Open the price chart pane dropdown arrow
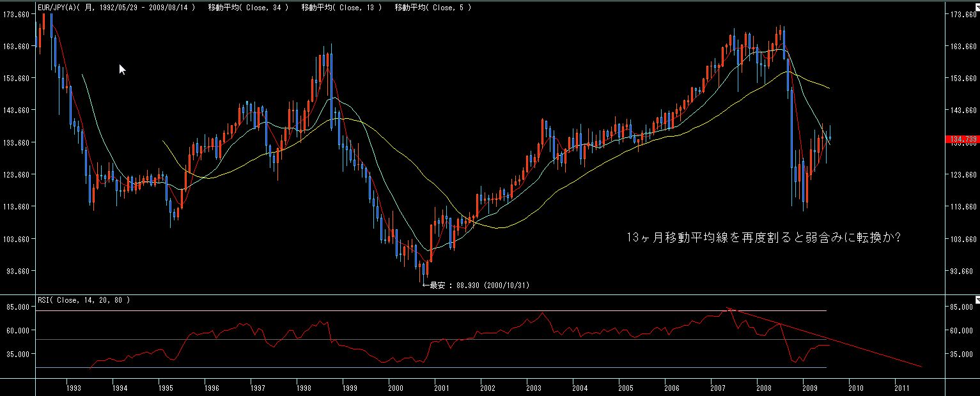The height and width of the screenshot is (396, 980). 976,8
